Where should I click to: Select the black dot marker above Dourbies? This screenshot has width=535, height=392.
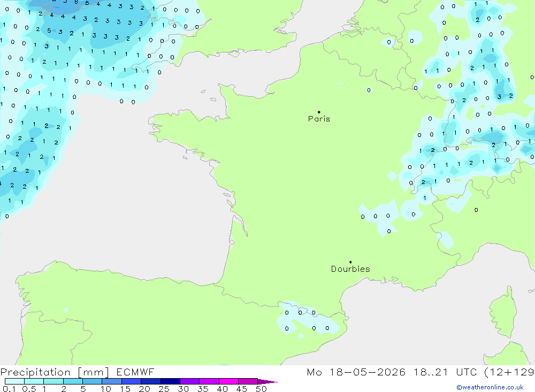point(350,262)
